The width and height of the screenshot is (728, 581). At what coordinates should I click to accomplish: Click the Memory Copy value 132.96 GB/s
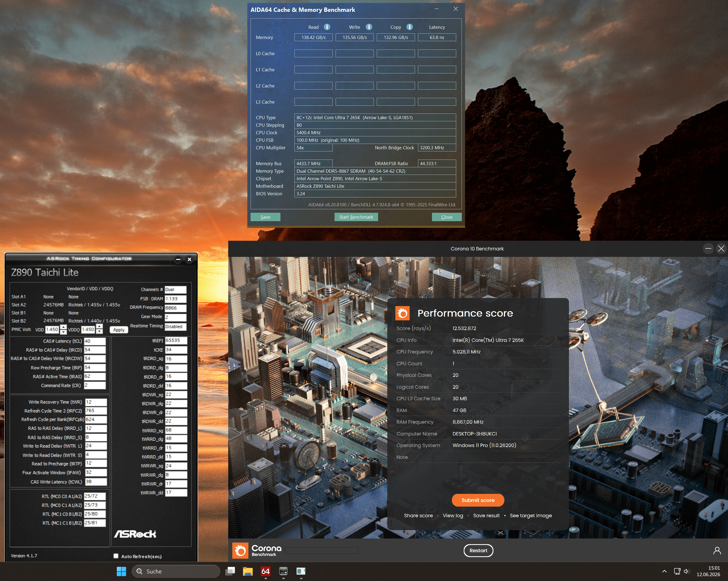click(396, 37)
